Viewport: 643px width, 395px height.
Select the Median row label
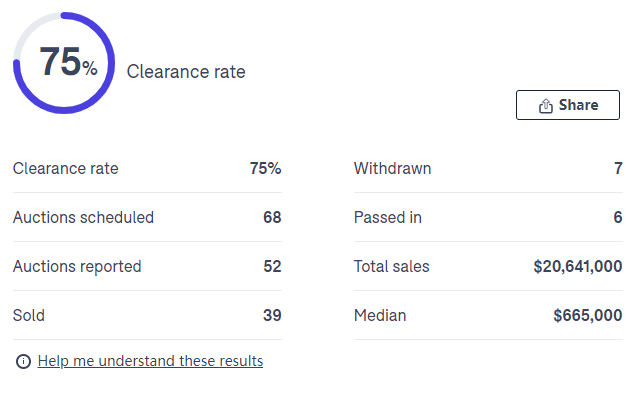380,315
